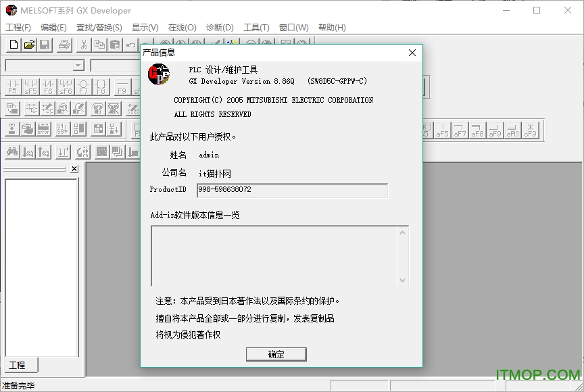
Task: Click the GX Developer logo in the dialog
Action: tap(159, 74)
